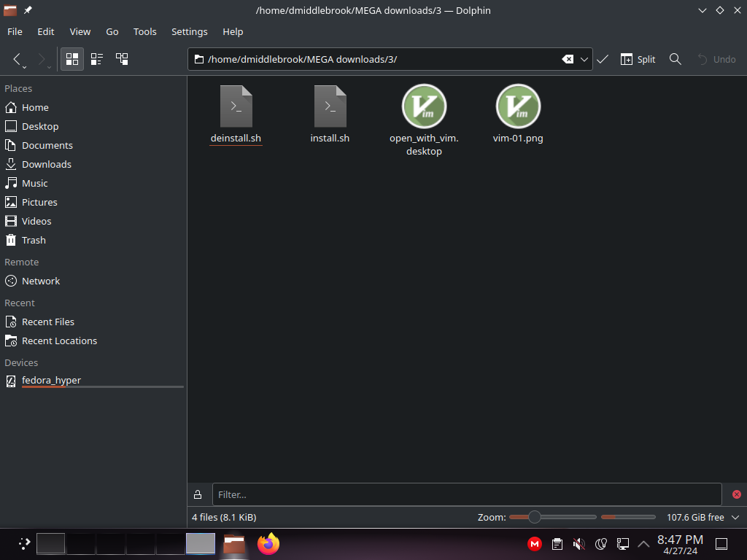Switch to the first virtual desktop
Image resolution: width=747 pixels, height=560 pixels.
tap(50, 544)
